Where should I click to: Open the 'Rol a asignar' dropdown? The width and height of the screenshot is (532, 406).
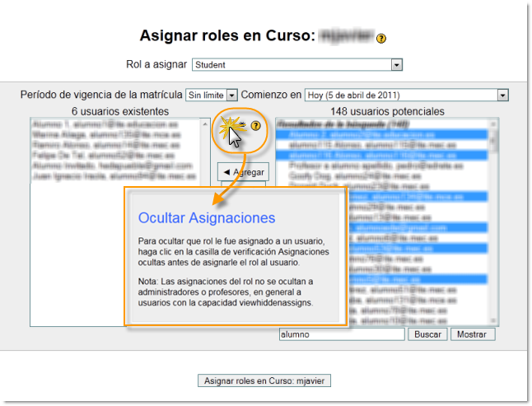click(x=297, y=64)
